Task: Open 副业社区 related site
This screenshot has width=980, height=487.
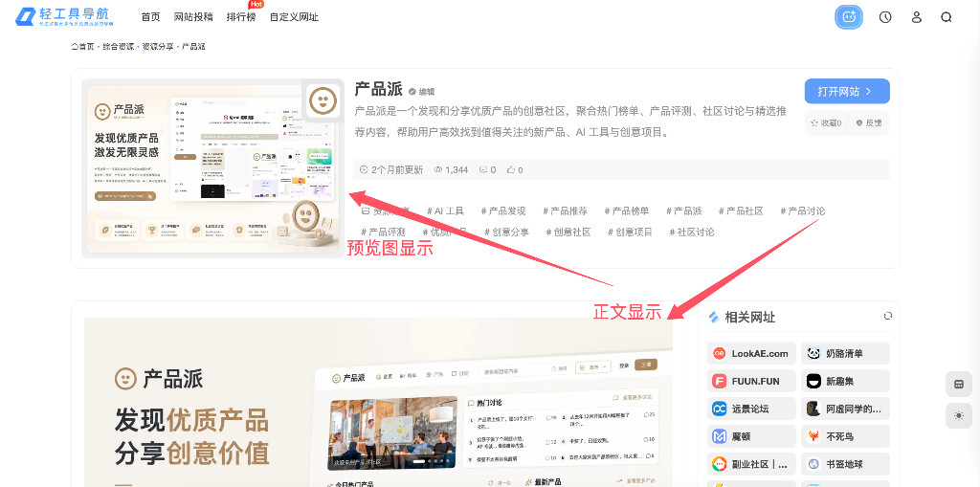Action: (751, 464)
